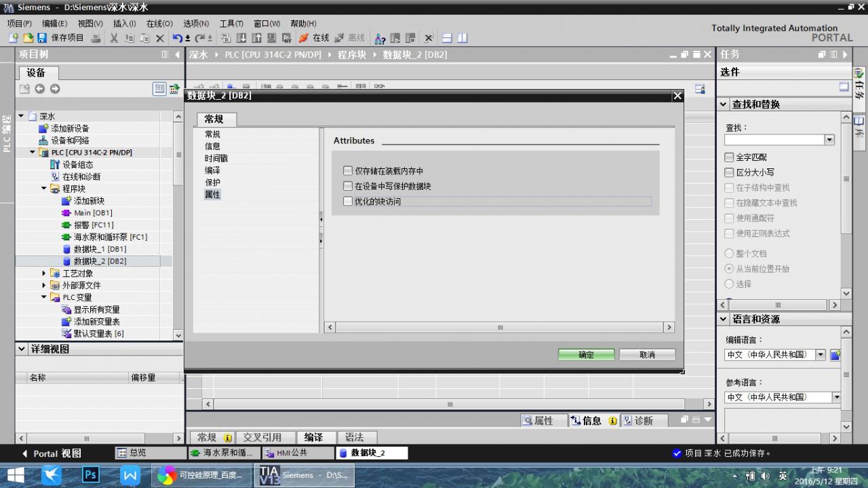Select 海水泵和循环泵 [FC1] block

(x=111, y=238)
